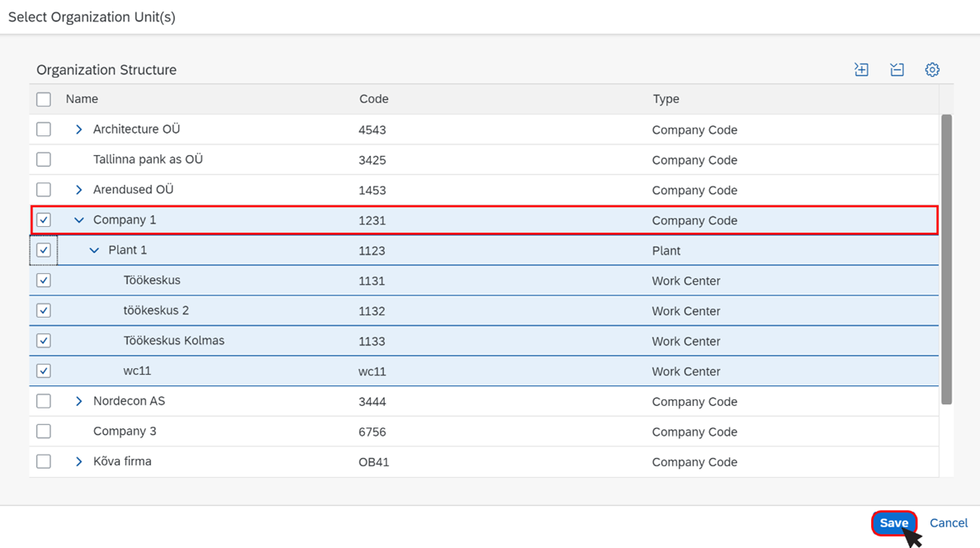Click the Name column header

click(82, 99)
